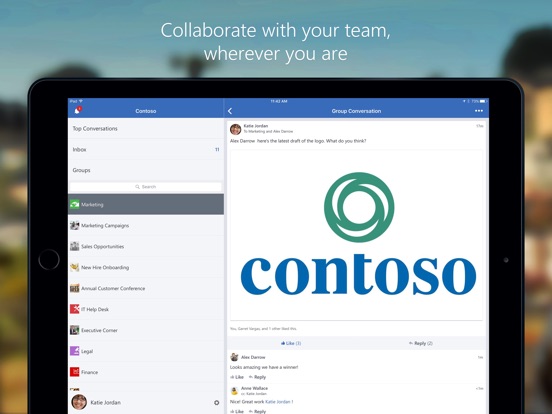
Task: Open the Inbox item
Action: point(146,149)
